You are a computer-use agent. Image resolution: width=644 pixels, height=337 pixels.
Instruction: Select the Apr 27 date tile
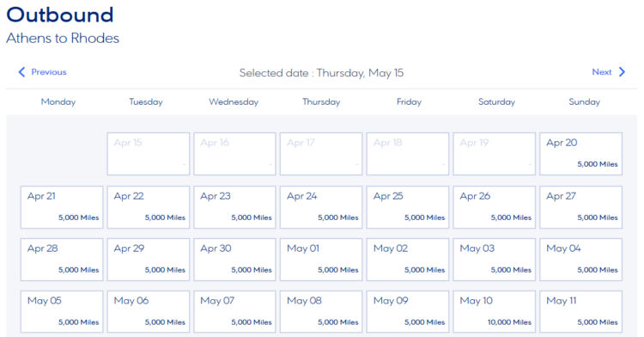pos(580,207)
